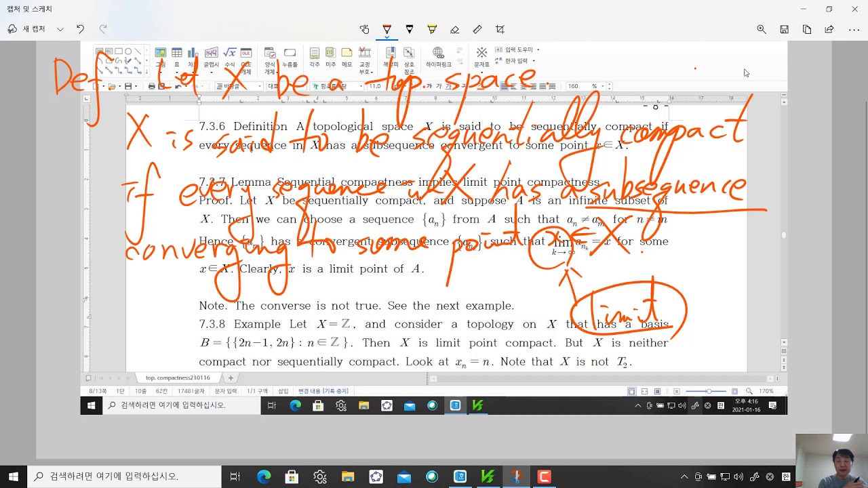Click 문자 입력 in status bar
868x488 pixels.
point(226,391)
